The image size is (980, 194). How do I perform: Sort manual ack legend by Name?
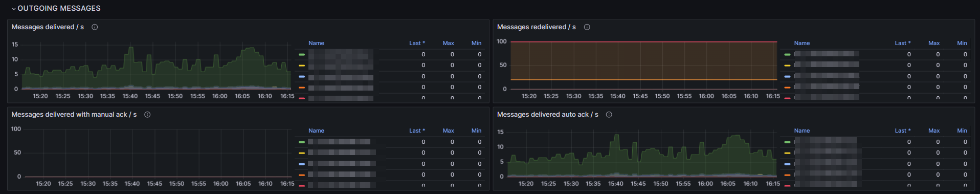(x=316, y=131)
